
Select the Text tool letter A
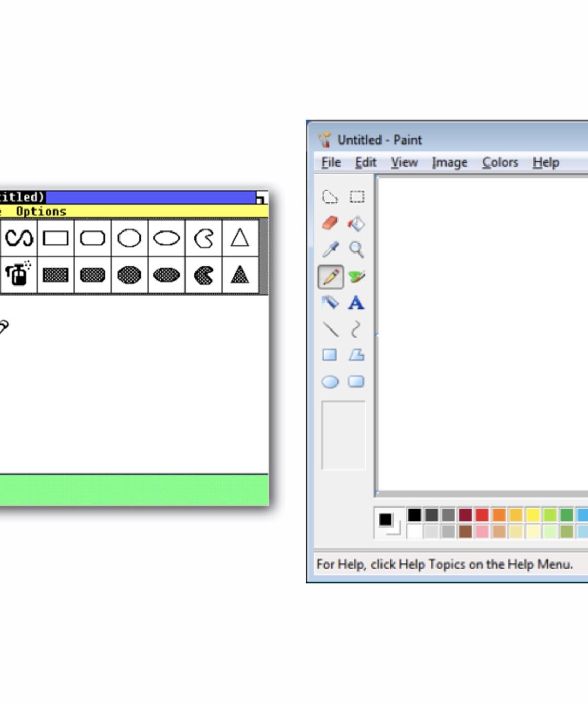(x=356, y=303)
